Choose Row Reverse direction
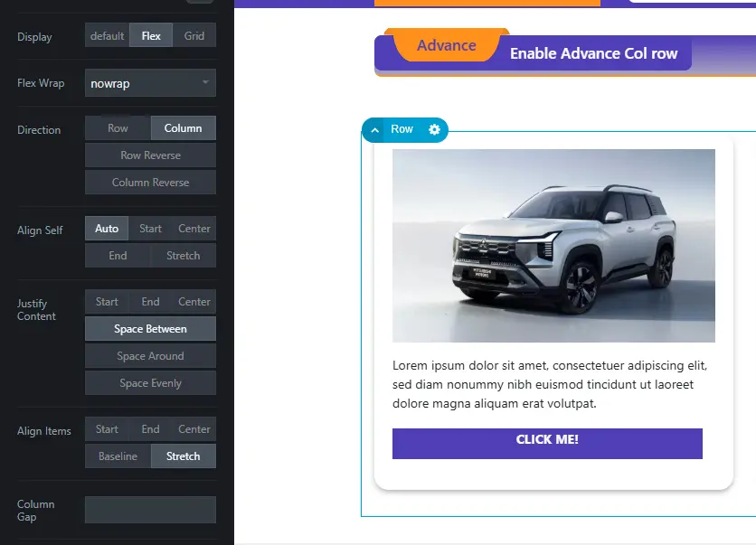This screenshot has width=756, height=545. tap(150, 155)
